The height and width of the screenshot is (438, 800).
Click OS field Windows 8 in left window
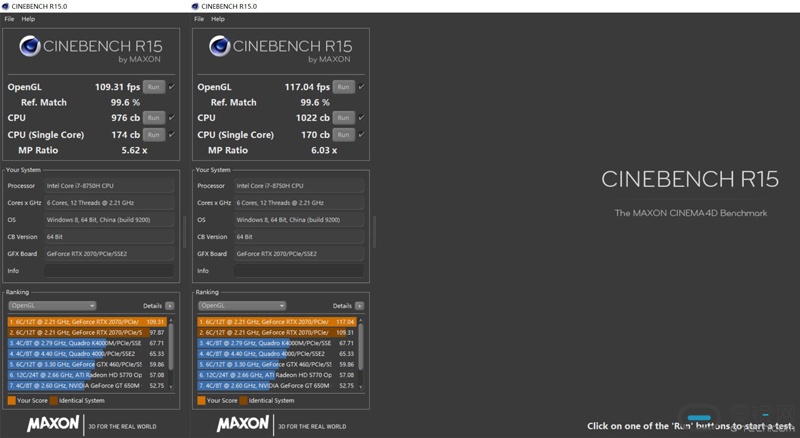point(109,220)
